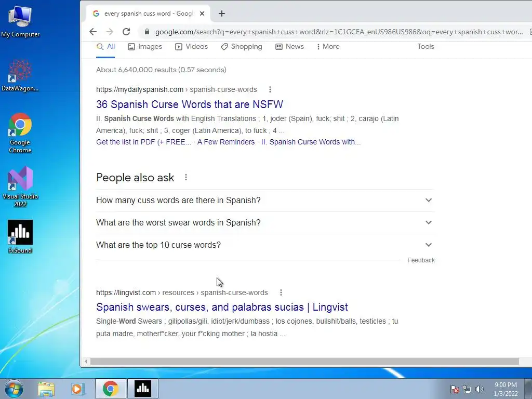View site info via padlock icon
The image size is (532, 399).
[147, 32]
